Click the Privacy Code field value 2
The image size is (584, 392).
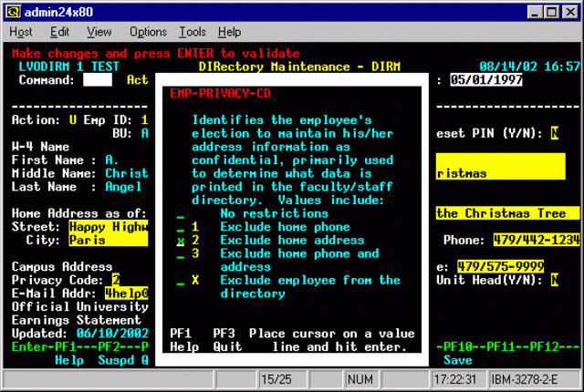[116, 280]
